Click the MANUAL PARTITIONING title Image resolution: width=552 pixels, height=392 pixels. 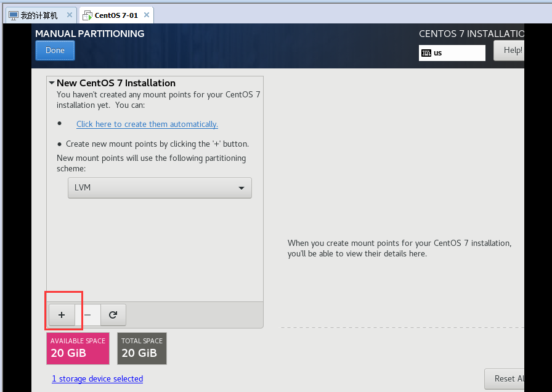coord(90,33)
